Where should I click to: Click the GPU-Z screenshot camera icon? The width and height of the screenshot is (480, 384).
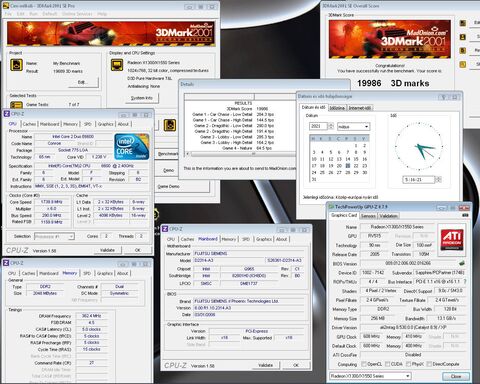465,216
